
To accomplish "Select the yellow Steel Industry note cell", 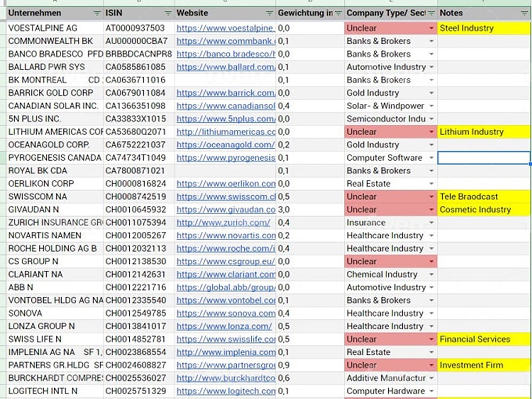I will tap(484, 28).
